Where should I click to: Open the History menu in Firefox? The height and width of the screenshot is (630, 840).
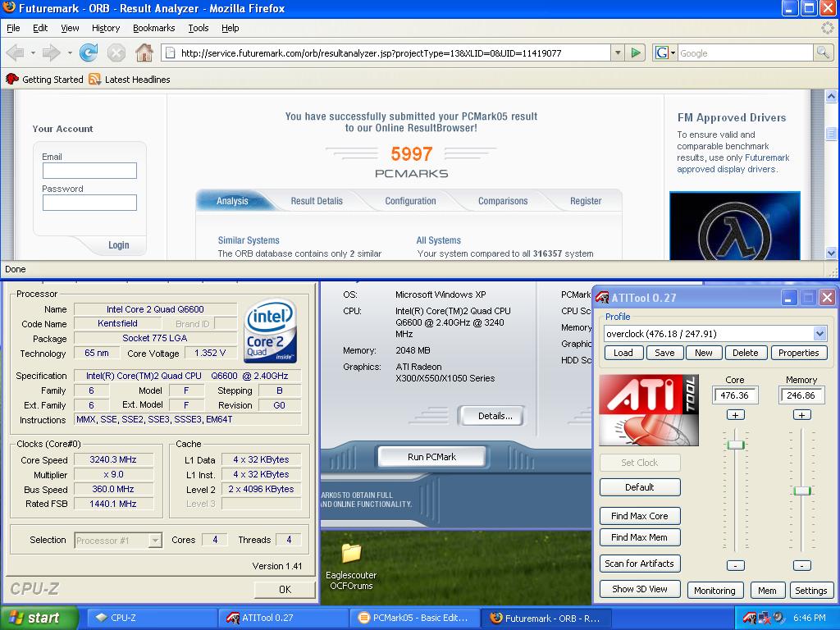106,28
